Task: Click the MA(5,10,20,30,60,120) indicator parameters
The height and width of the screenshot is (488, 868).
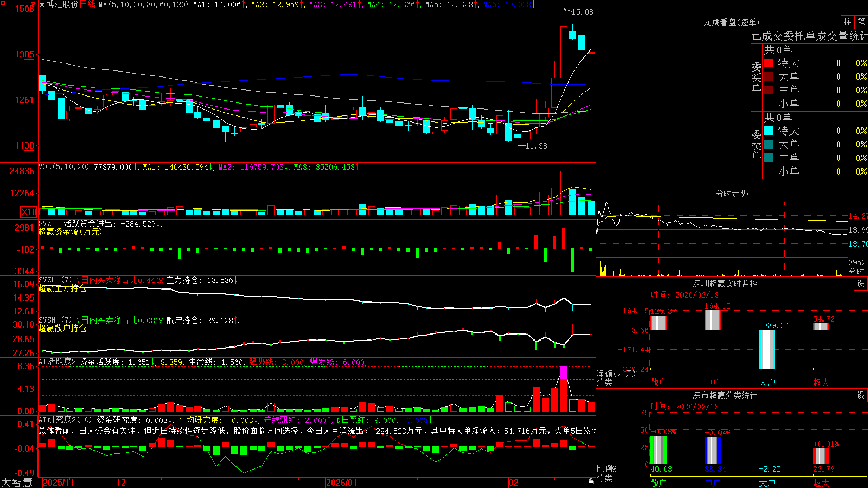Action: click(x=143, y=4)
